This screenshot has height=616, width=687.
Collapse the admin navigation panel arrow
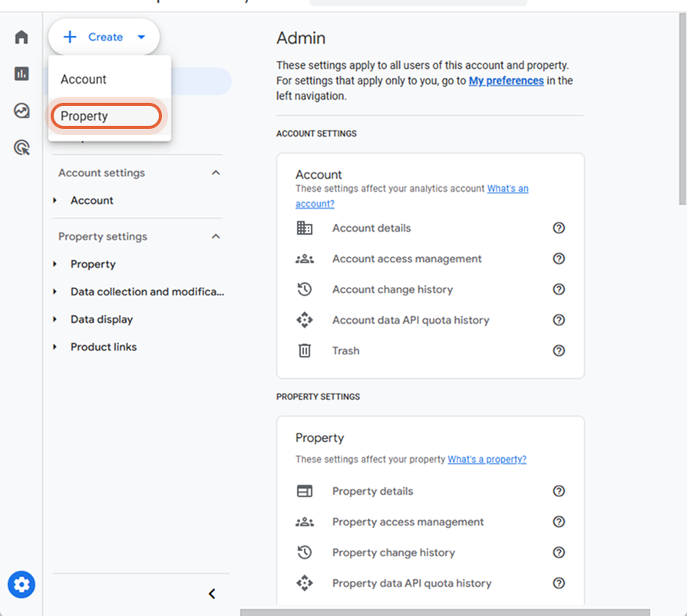212,594
